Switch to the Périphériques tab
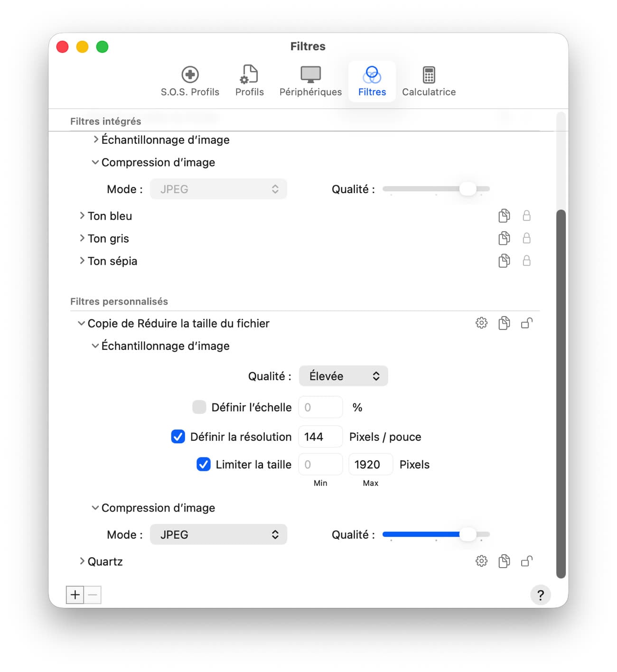 point(310,82)
